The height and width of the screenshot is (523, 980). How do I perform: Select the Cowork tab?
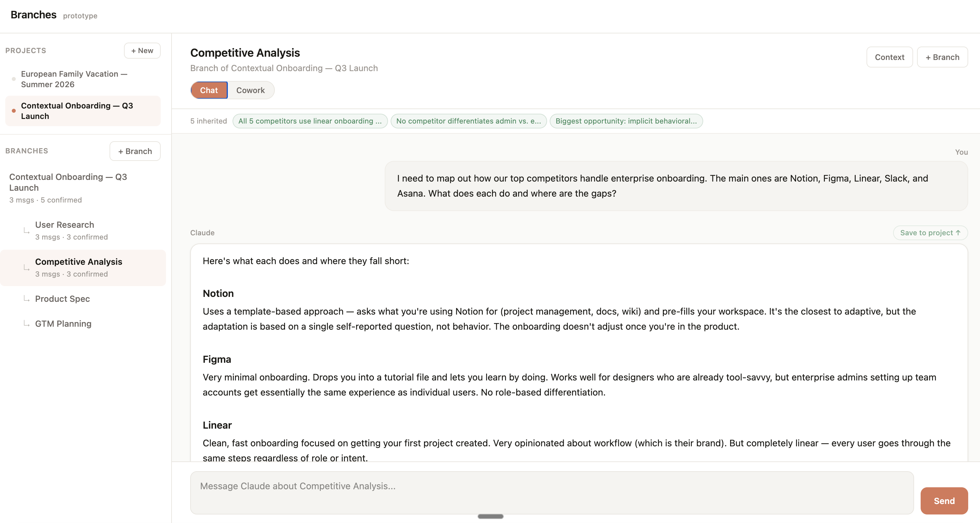tap(250, 90)
